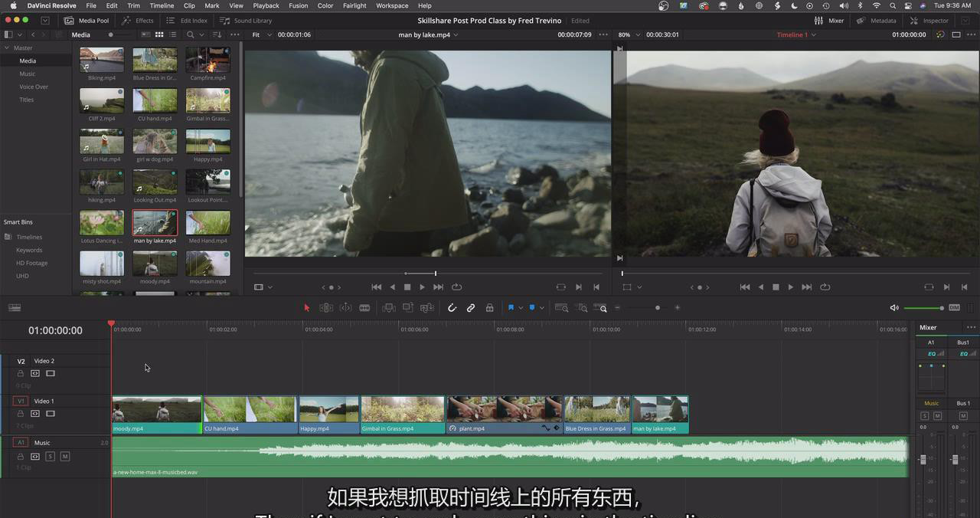The width and height of the screenshot is (980, 518).
Task: Open the Apple menu
Action: pos(13,5)
